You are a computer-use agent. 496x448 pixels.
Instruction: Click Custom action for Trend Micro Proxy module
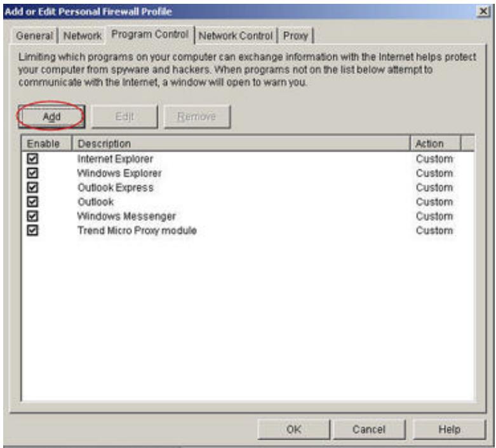point(434,230)
